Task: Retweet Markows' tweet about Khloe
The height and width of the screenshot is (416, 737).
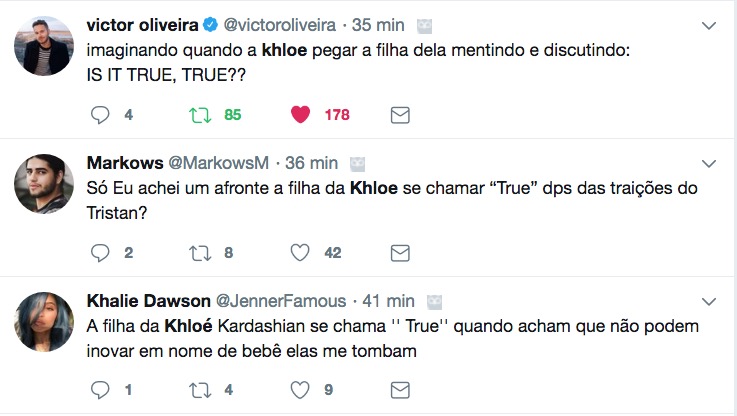Action: [200, 253]
